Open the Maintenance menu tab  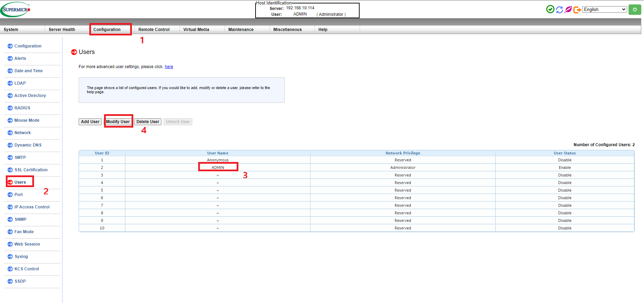coord(241,30)
